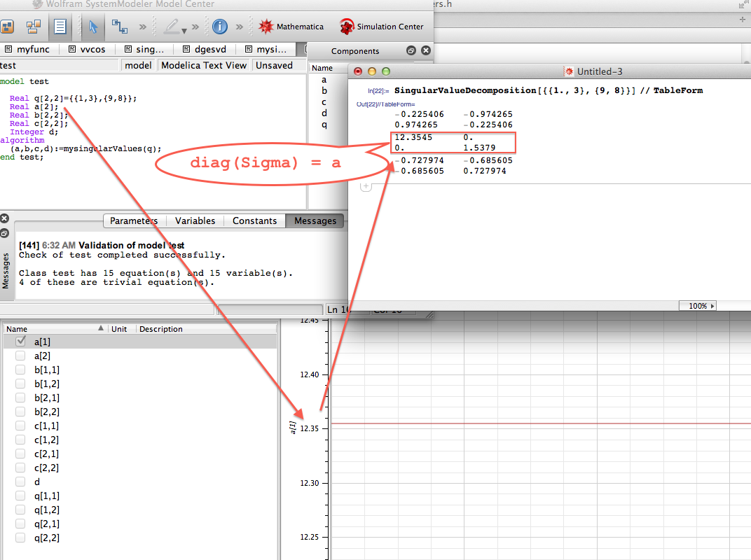
Task: Launch Simulation Center from the toolbar
Action: [x=382, y=27]
